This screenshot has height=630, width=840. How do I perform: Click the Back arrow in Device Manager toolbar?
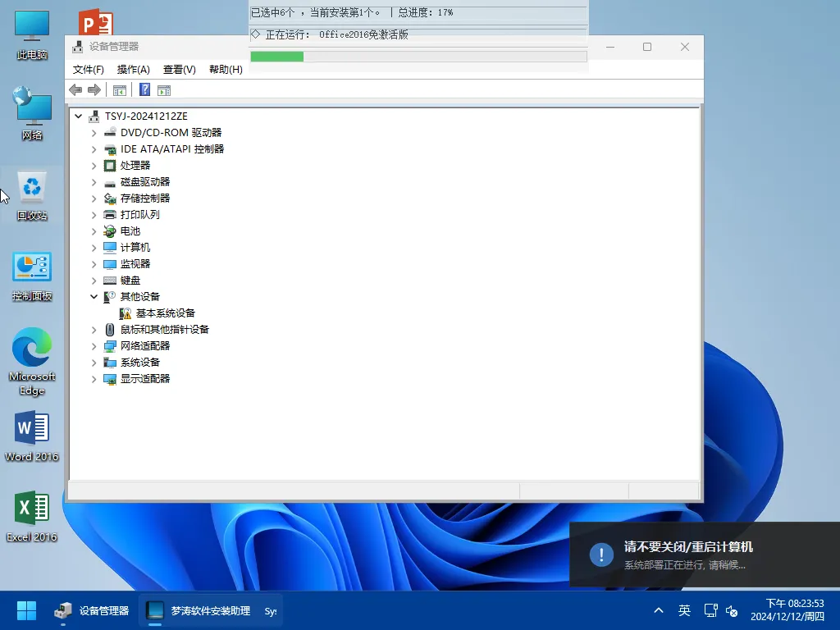[x=75, y=89]
